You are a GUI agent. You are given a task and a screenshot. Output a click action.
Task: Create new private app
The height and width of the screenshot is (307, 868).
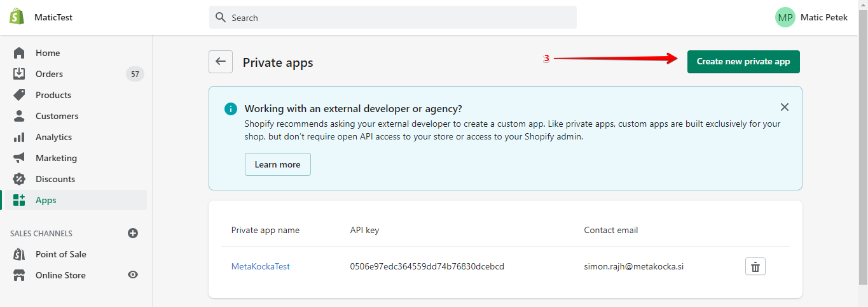click(x=743, y=62)
